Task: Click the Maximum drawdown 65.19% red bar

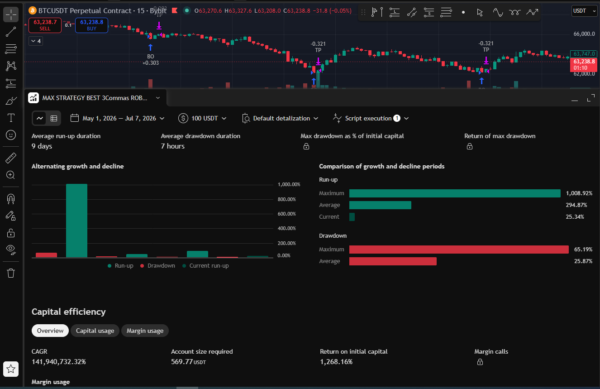Action: pos(459,249)
